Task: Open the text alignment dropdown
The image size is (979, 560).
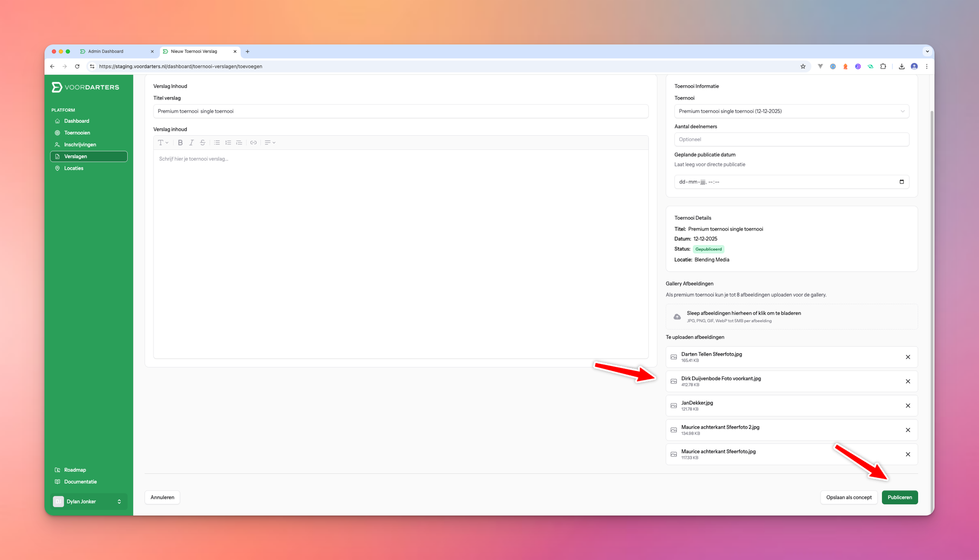Action: pyautogui.click(x=270, y=143)
